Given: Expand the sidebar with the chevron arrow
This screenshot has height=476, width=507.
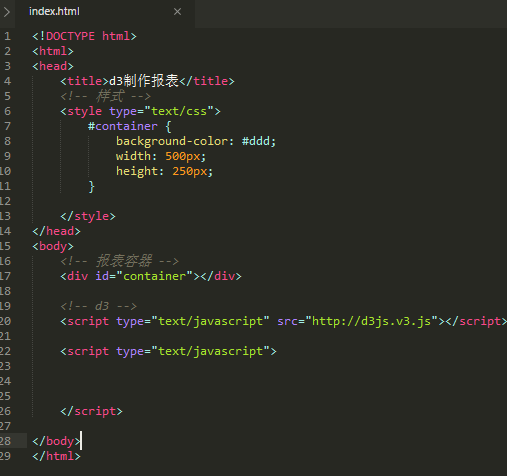Looking at the screenshot, I should pyautogui.click(x=6, y=12).
